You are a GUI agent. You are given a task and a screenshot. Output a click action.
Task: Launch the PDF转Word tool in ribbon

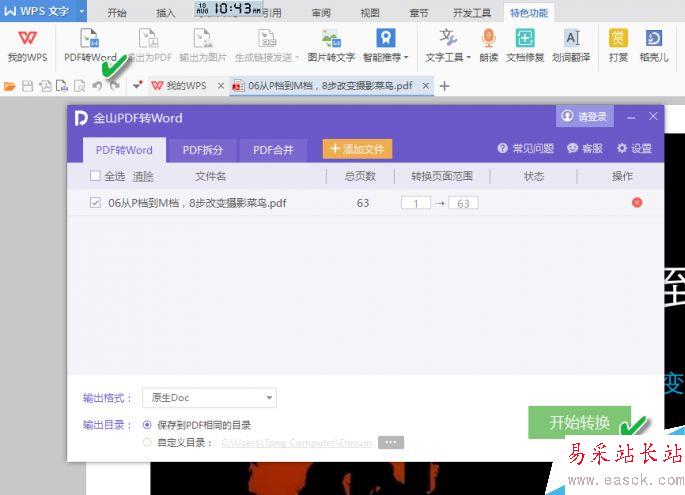tap(90, 45)
